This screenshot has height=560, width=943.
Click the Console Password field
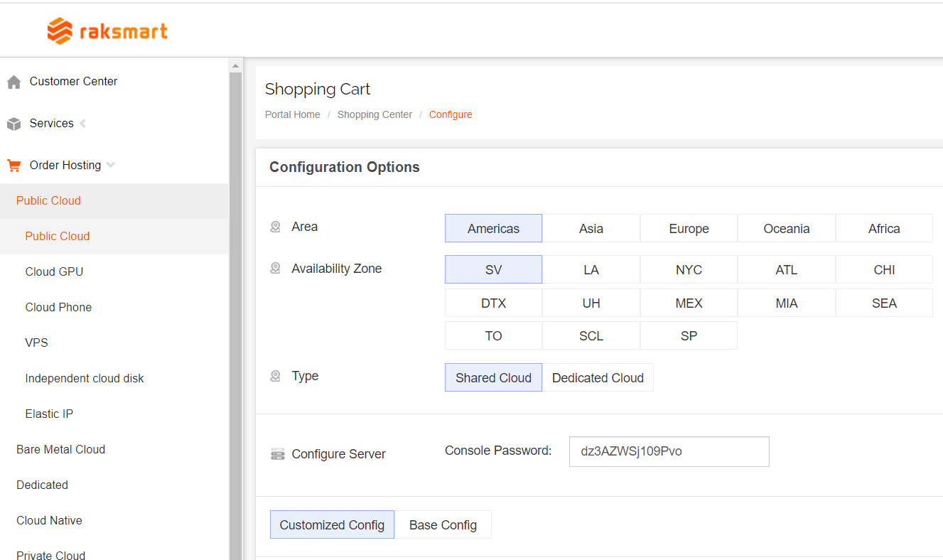click(669, 451)
